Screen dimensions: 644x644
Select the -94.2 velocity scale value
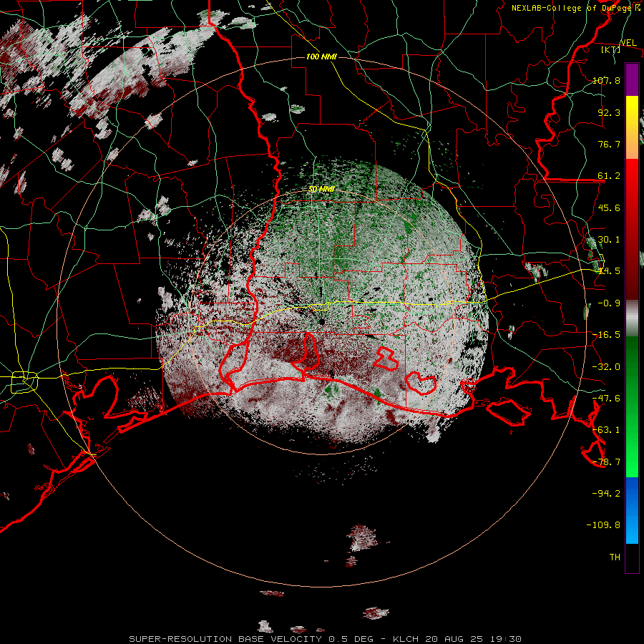[606, 493]
